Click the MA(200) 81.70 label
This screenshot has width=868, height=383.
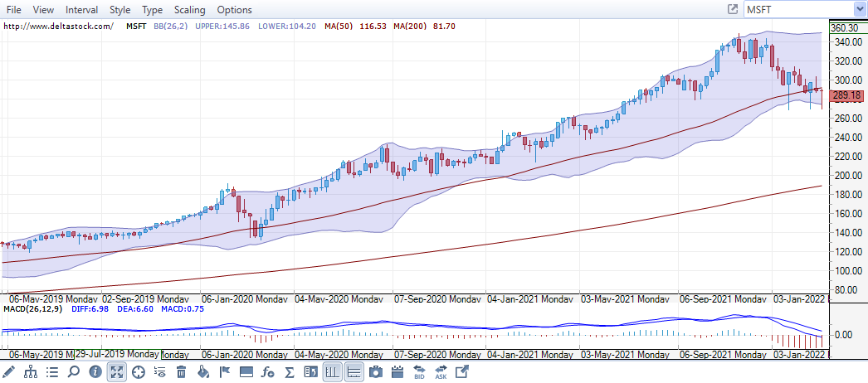425,26
